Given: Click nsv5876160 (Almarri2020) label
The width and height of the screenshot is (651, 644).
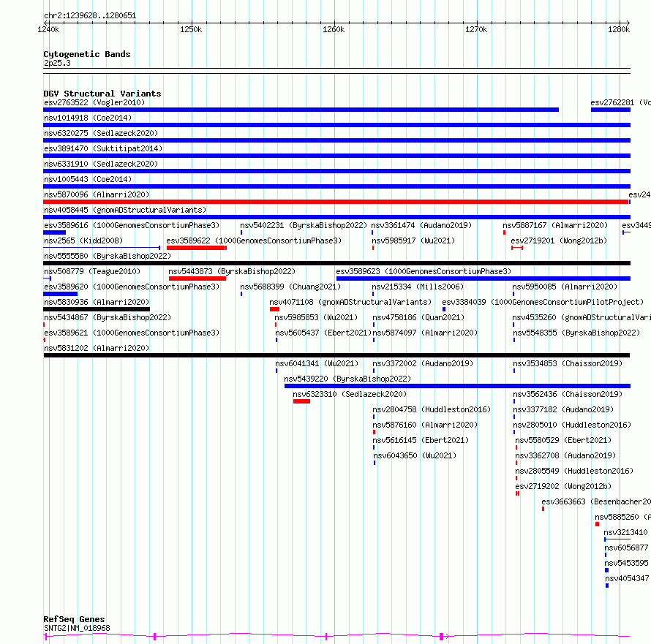Looking at the screenshot, I should 425,425.
